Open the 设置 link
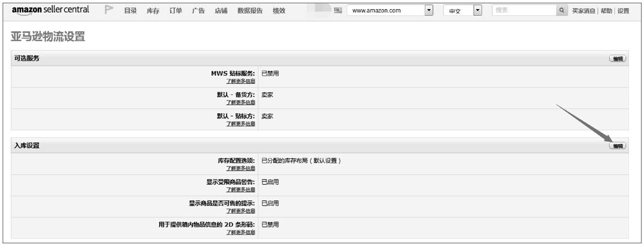This screenshot has height=247, width=644. (x=623, y=11)
